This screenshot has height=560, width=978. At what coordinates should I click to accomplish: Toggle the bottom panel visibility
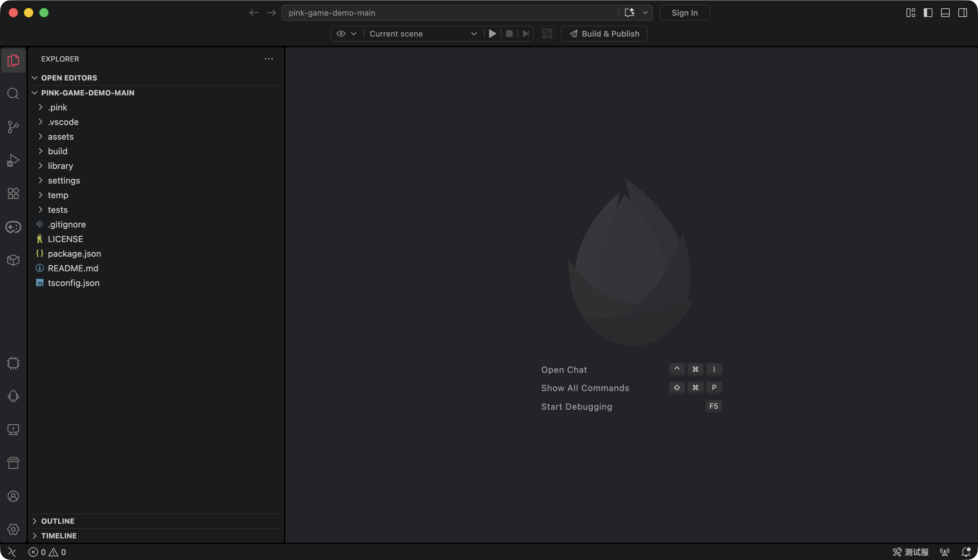[945, 13]
